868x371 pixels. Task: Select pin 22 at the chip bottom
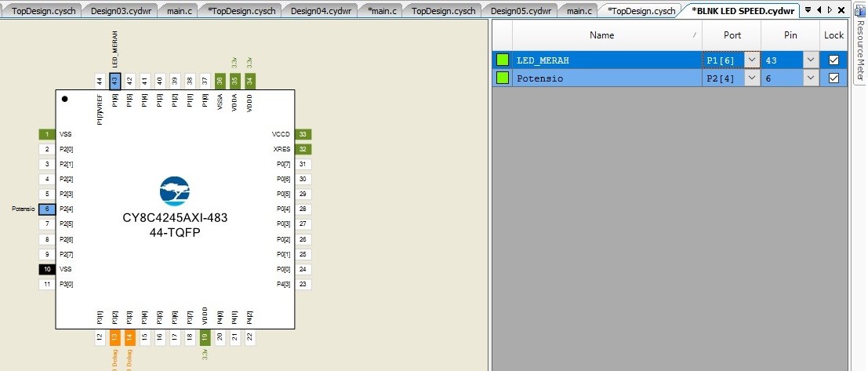pyautogui.click(x=249, y=336)
